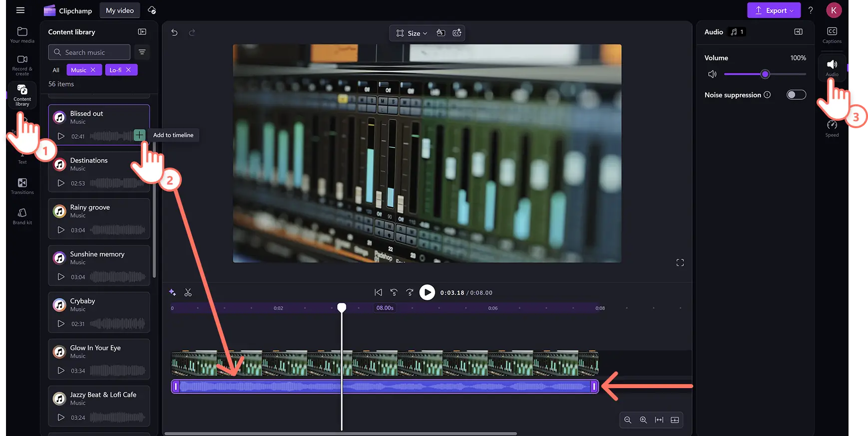Click the Export button

pos(774,10)
